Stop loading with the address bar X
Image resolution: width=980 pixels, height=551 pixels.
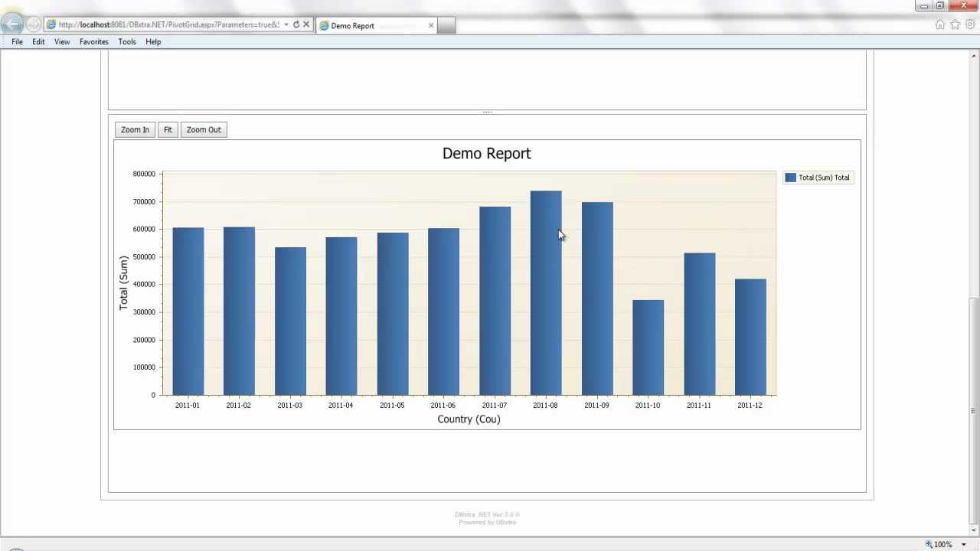coord(306,24)
